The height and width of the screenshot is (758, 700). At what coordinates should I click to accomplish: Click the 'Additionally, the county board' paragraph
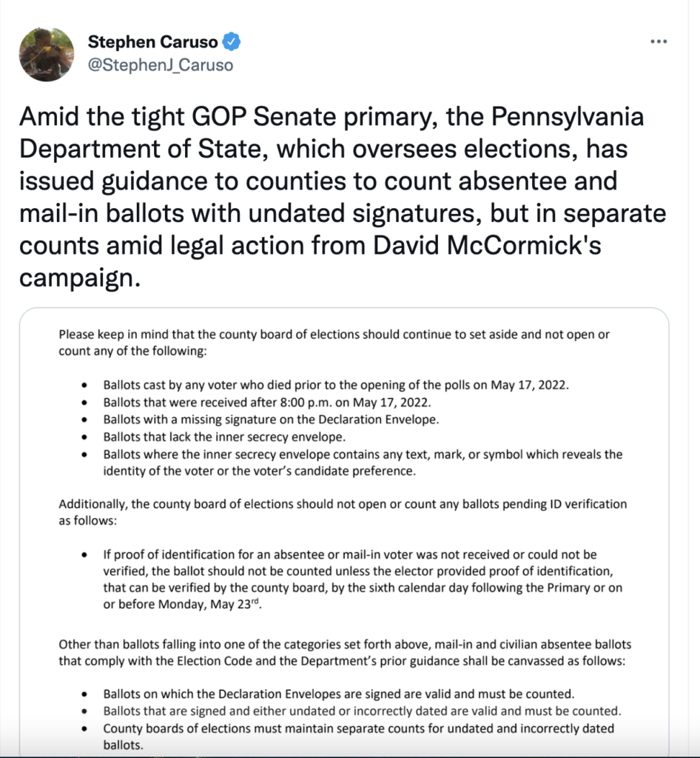pos(342,512)
